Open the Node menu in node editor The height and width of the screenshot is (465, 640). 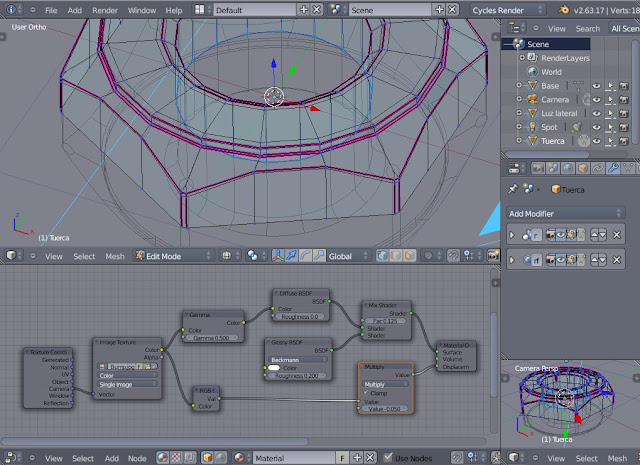tap(137, 458)
